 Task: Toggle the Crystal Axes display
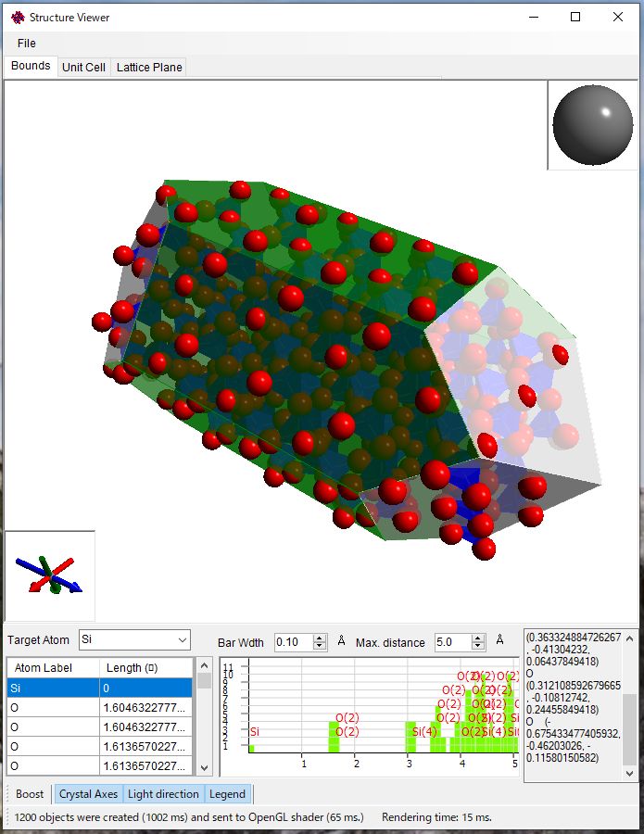point(88,794)
